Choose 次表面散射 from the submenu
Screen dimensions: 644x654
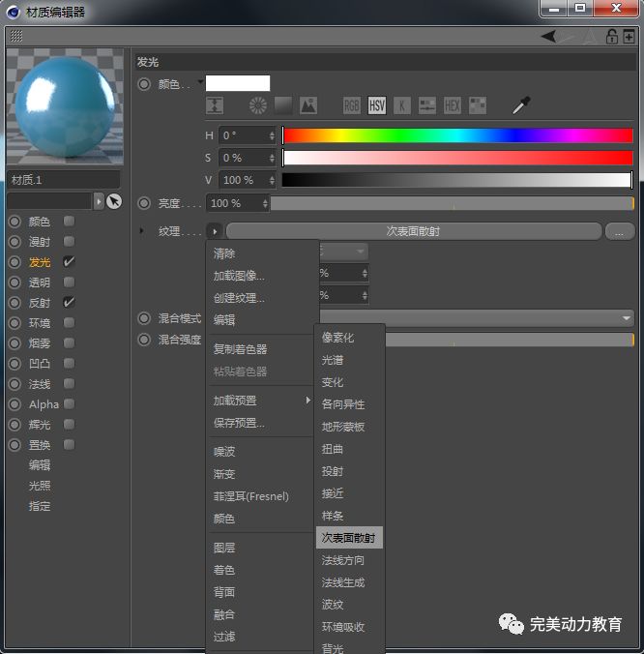(349, 538)
